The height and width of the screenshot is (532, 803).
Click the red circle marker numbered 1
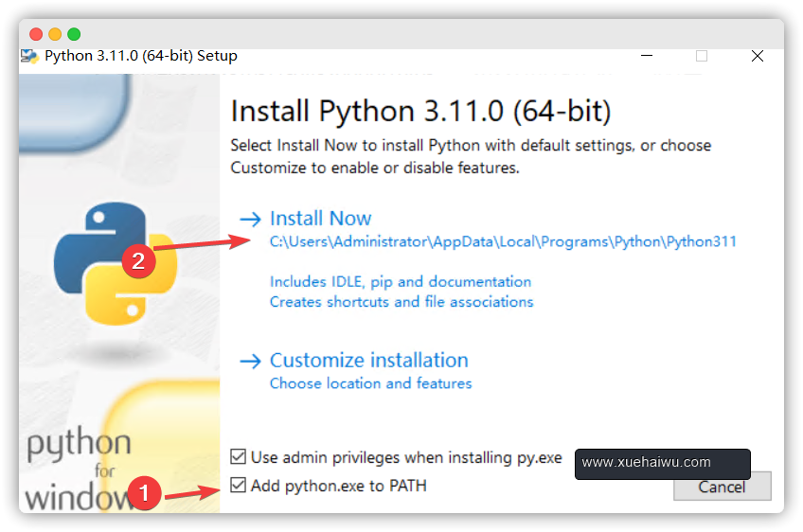(145, 493)
